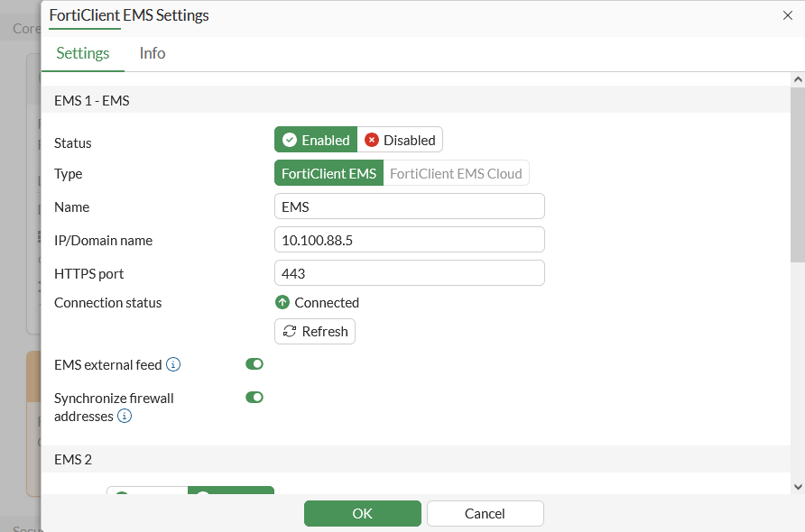This screenshot has width=805, height=532.
Task: Click the checkmark icon inside the Enabled button
Action: tap(291, 140)
